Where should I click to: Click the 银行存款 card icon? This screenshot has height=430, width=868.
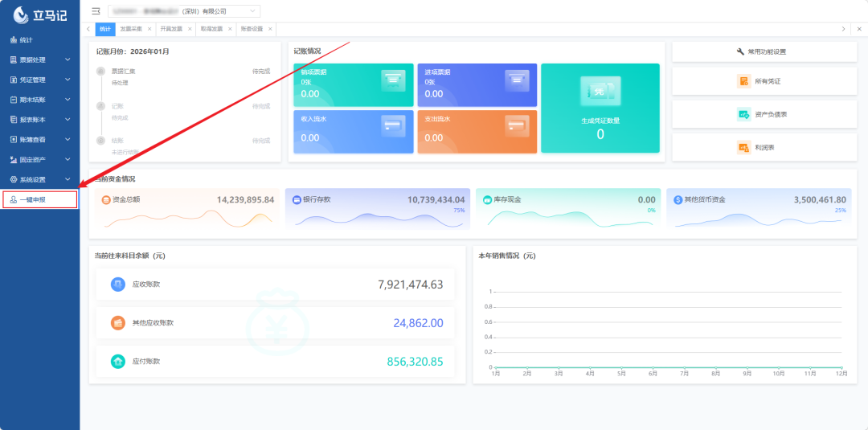pos(297,199)
